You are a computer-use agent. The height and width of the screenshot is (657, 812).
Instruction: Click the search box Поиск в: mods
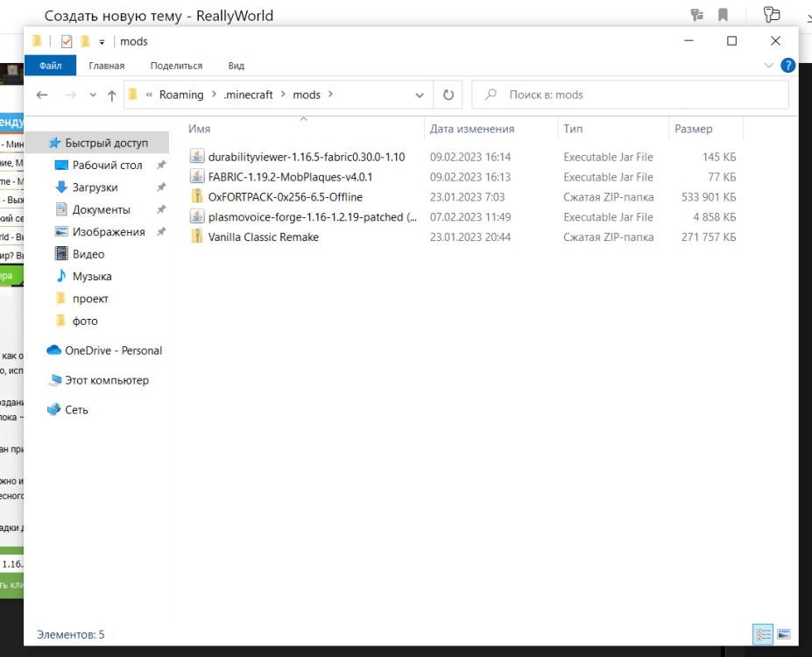tap(630, 95)
